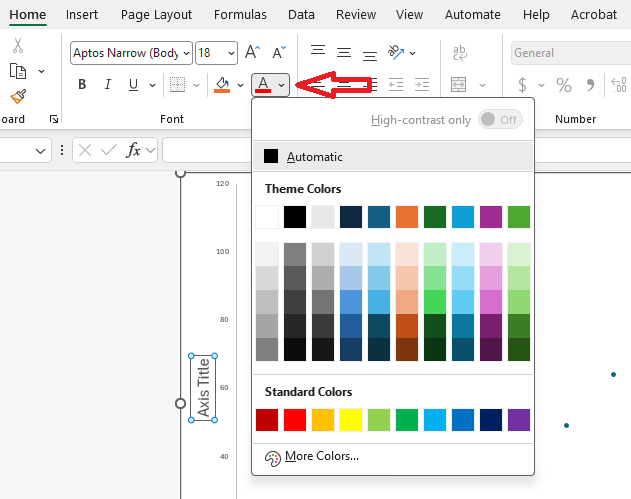
Task: Select the Axis Title text box
Action: tap(203, 388)
